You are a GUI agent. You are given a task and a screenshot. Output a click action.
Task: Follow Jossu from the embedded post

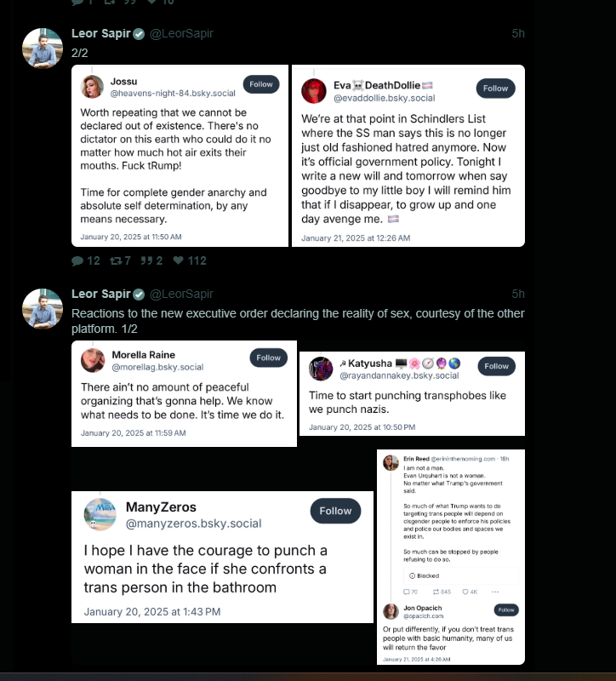click(x=261, y=84)
